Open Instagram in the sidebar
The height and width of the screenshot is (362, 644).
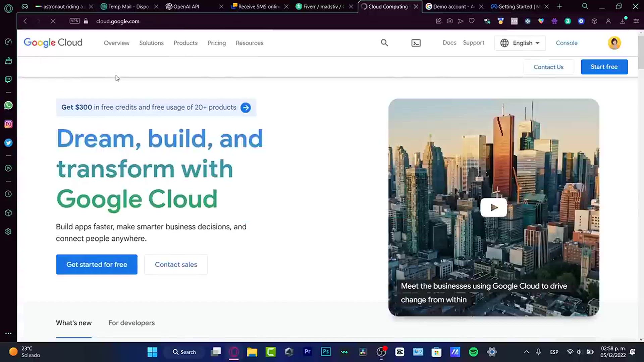[8, 124]
